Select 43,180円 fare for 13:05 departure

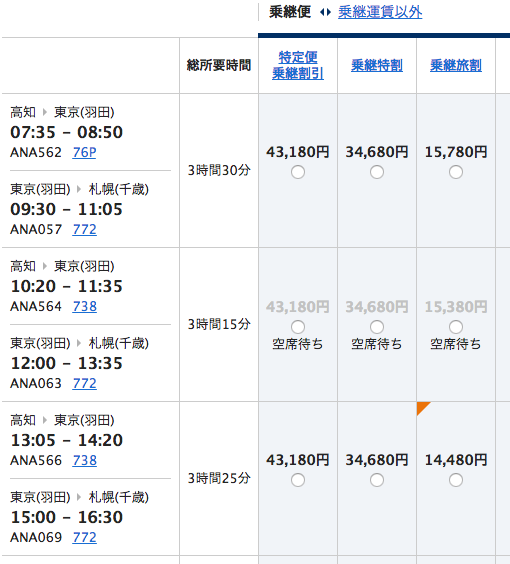298,480
